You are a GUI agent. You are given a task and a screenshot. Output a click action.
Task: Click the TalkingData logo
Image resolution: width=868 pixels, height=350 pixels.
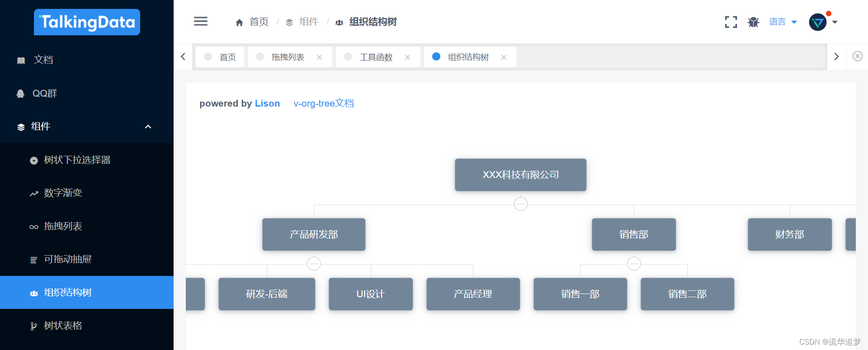(x=87, y=22)
